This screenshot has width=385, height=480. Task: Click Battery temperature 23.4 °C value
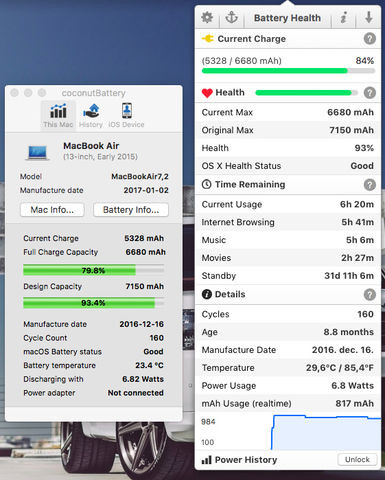(x=149, y=365)
